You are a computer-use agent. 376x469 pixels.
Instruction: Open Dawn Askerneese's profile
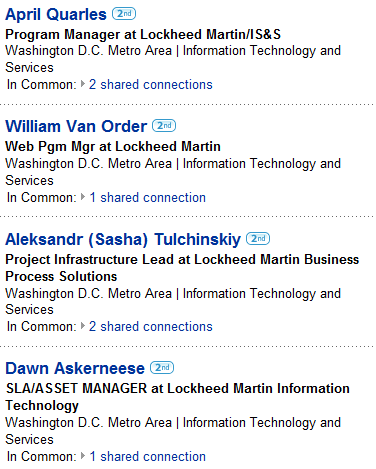pos(75,368)
